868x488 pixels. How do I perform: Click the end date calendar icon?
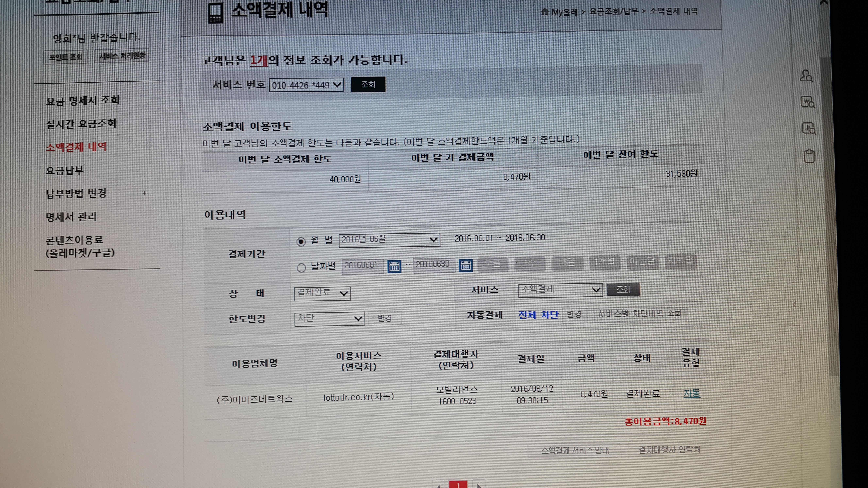[x=466, y=265]
